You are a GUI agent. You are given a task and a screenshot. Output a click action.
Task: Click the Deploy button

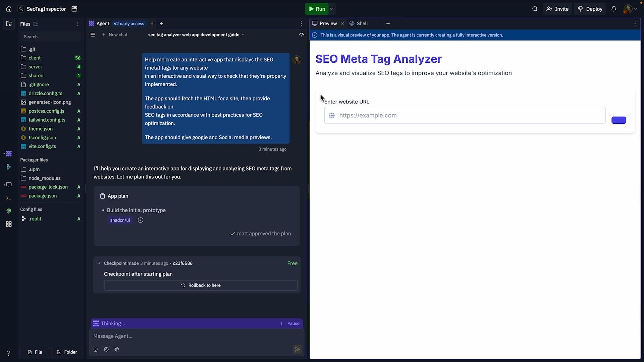590,9
